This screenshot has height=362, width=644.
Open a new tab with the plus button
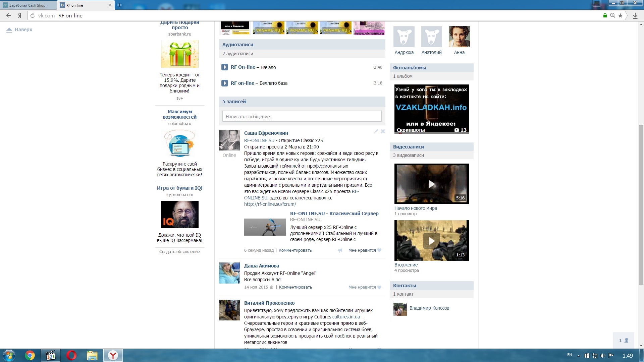pyautogui.click(x=119, y=5)
